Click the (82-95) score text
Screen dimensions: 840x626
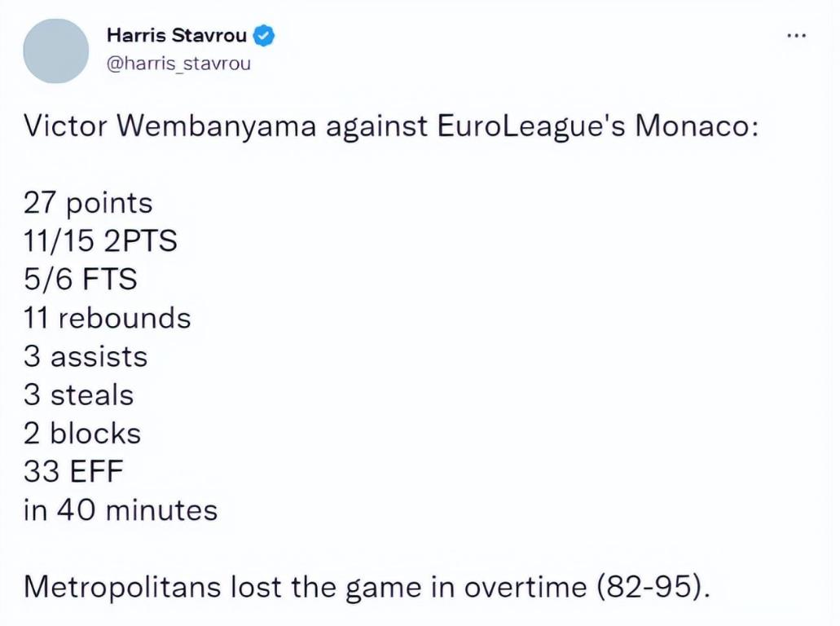pyautogui.click(x=653, y=587)
